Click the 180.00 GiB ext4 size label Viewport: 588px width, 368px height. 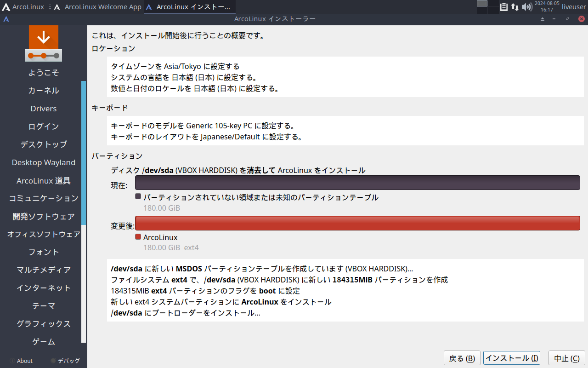coord(171,247)
